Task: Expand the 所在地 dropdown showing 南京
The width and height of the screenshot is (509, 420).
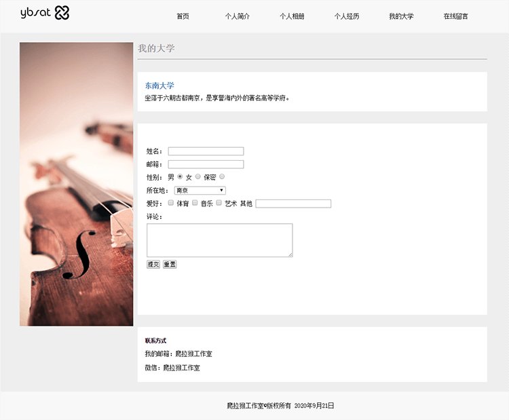Action: point(200,191)
